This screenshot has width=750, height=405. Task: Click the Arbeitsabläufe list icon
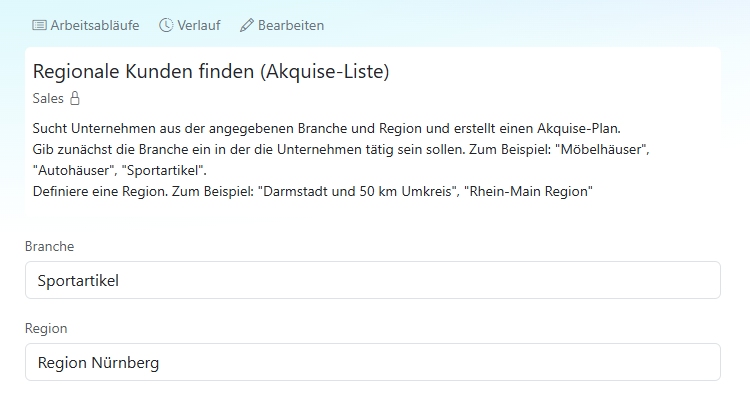coord(40,25)
